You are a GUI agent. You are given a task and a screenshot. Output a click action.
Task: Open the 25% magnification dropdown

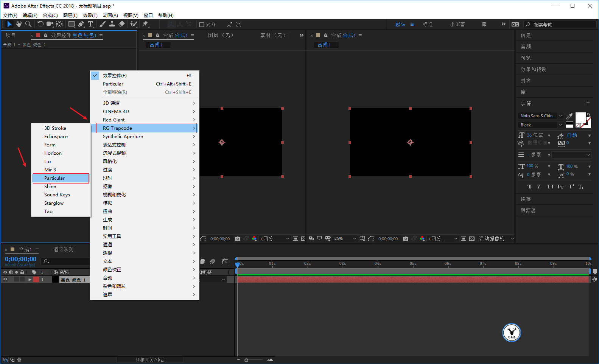(x=345, y=239)
